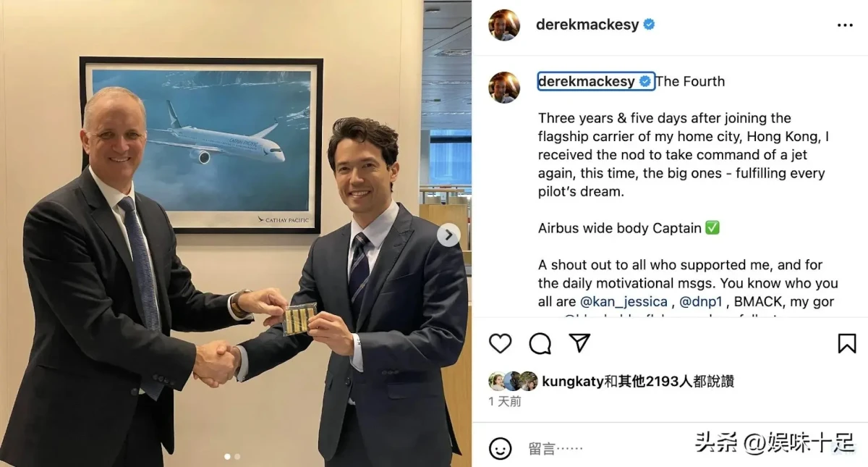Screen dimensions: 868x467
Task: Open the @kan_jessica mention link
Action: click(x=624, y=302)
